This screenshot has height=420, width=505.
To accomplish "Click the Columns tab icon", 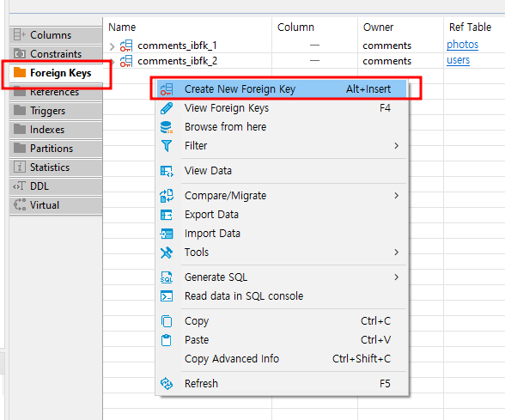I will click(19, 34).
